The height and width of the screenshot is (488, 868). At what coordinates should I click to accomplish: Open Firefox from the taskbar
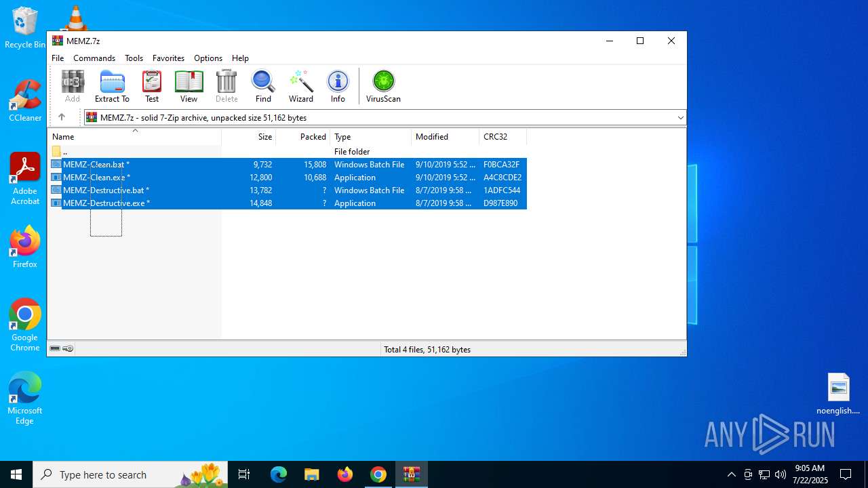point(345,474)
